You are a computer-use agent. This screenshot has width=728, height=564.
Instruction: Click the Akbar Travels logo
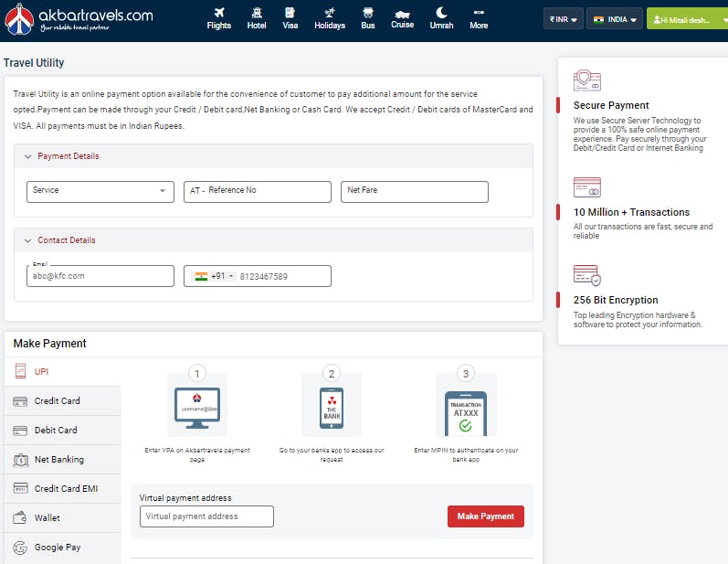tap(79, 19)
